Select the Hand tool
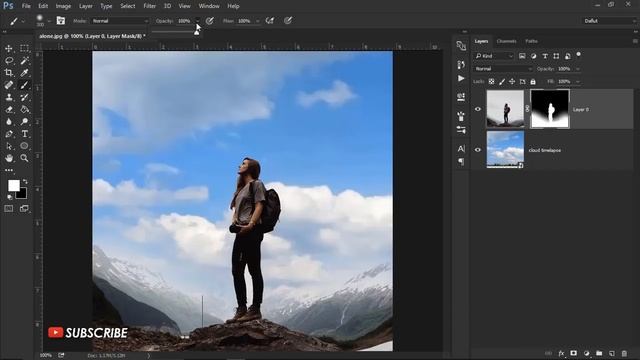The image size is (640, 360). [x=9, y=158]
